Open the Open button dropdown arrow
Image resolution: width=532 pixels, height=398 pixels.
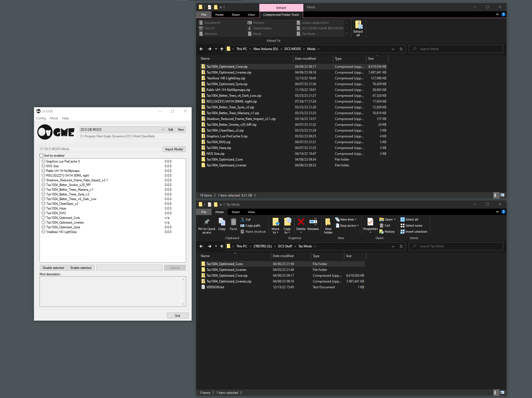click(x=395, y=219)
